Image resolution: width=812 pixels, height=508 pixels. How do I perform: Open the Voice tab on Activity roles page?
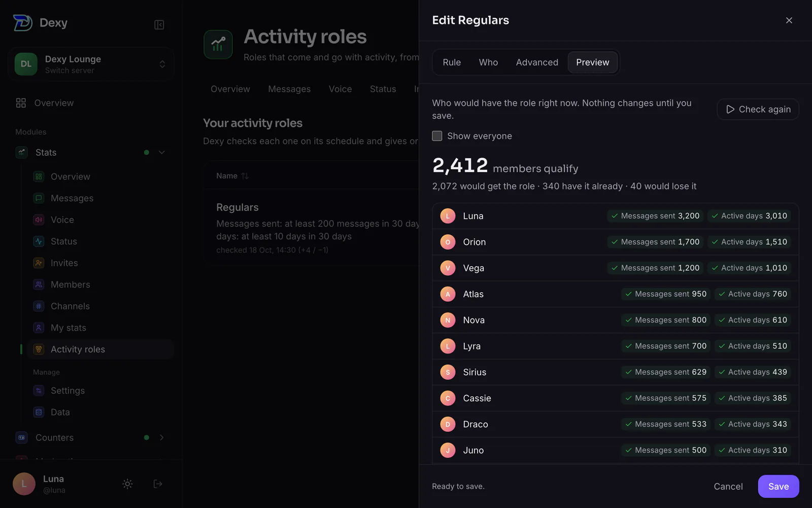coord(340,89)
